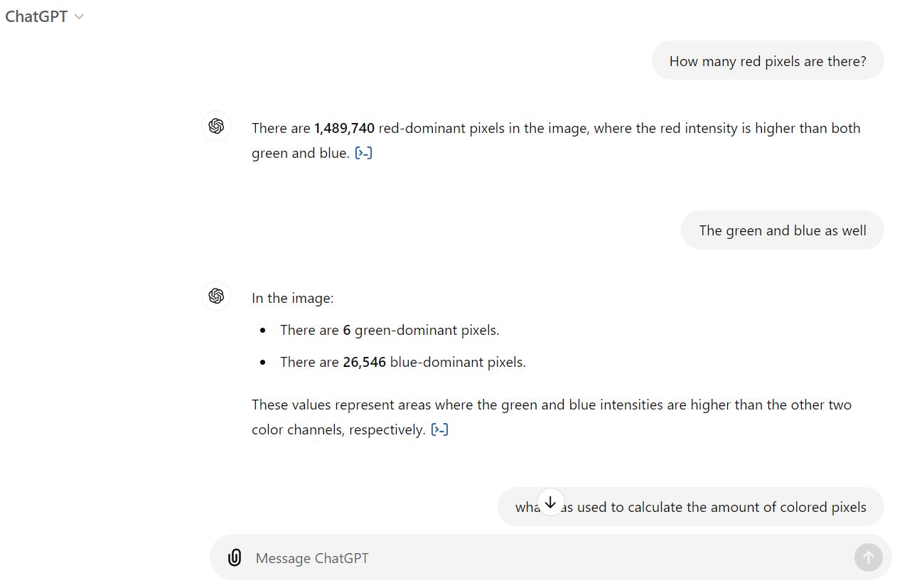Click the 6 green-dominant pixels bullet

click(x=390, y=330)
